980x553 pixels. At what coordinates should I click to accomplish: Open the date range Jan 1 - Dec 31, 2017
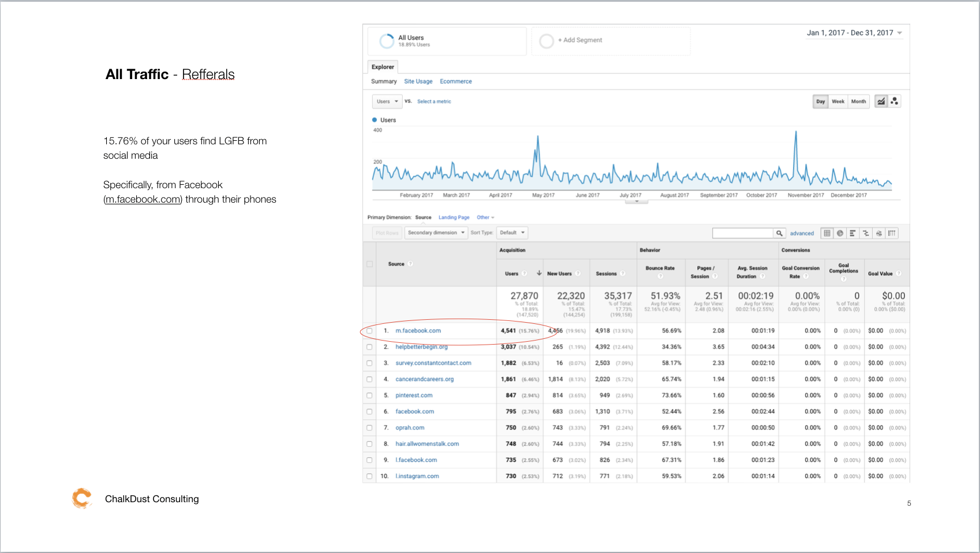tap(854, 33)
